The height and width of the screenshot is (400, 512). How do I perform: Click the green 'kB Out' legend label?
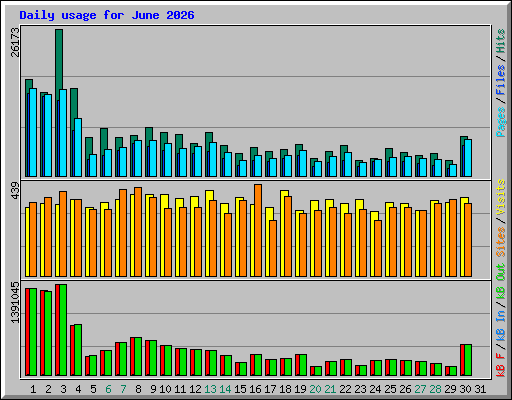click(x=501, y=282)
